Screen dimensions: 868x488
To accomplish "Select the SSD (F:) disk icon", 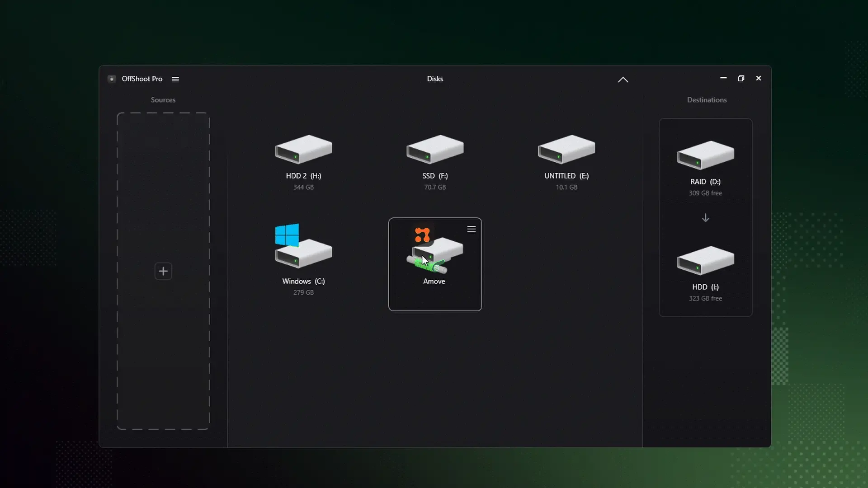I will 435,150.
